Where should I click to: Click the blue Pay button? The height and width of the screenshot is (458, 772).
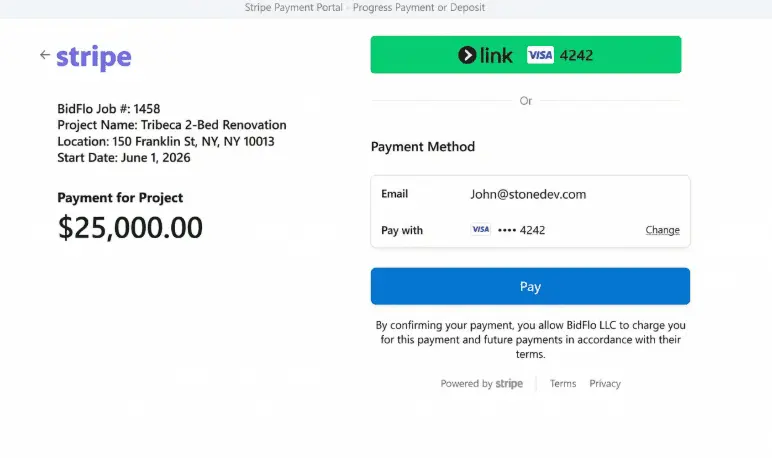(530, 286)
